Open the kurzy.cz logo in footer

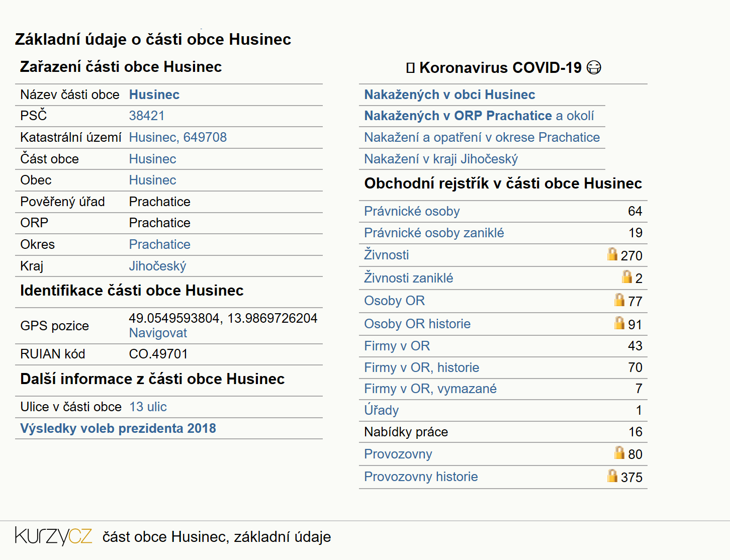(x=53, y=536)
